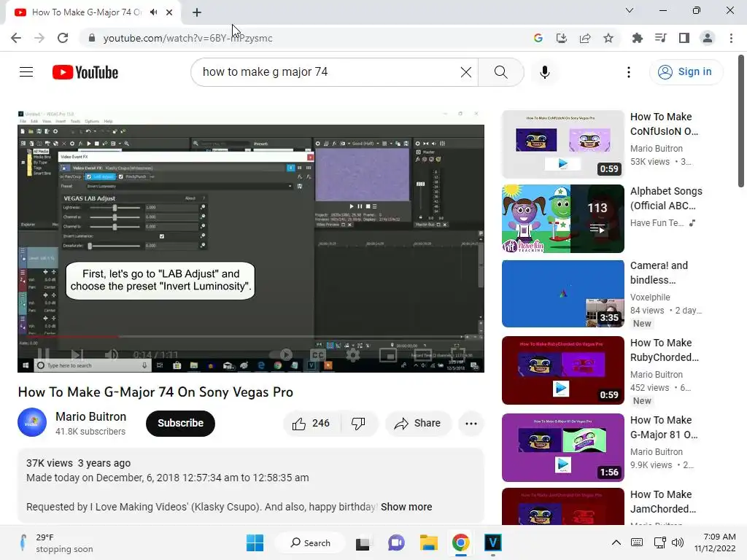
Task: Open Google icon in address bar
Action: click(x=538, y=38)
